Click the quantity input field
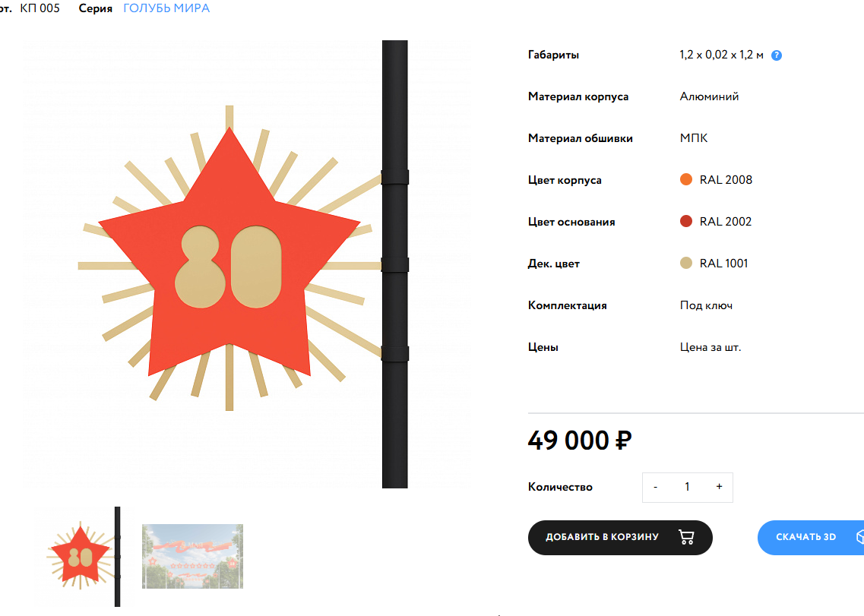864x616 pixels. point(687,487)
